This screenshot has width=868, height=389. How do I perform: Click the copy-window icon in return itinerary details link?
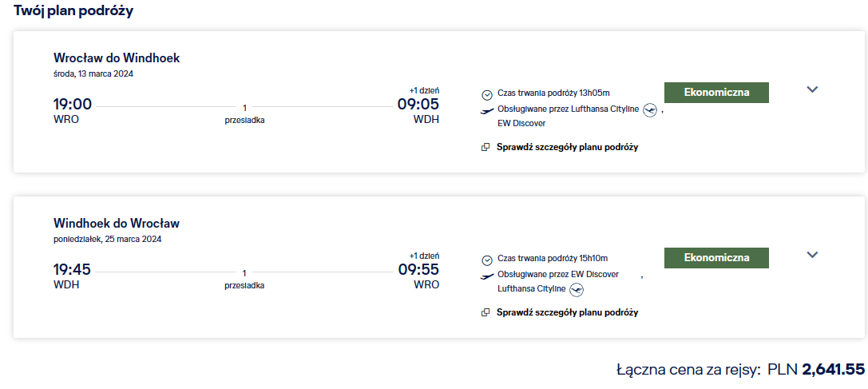pos(486,312)
